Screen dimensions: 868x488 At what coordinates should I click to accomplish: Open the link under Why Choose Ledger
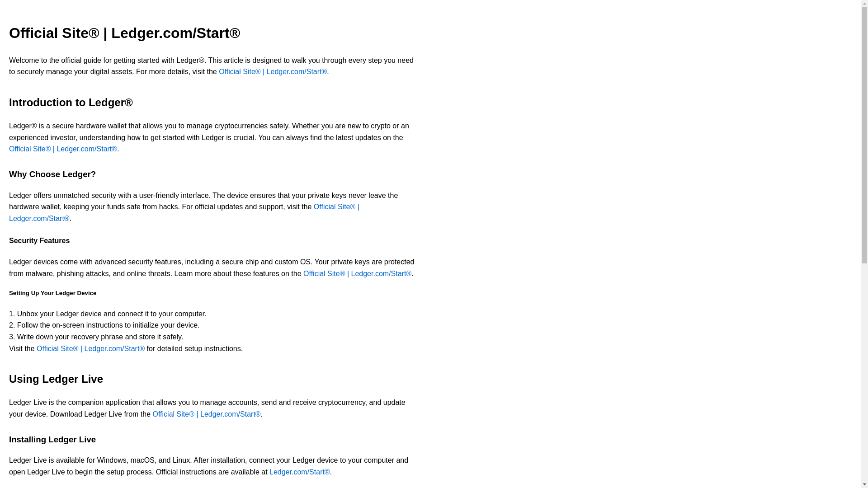pos(336,207)
